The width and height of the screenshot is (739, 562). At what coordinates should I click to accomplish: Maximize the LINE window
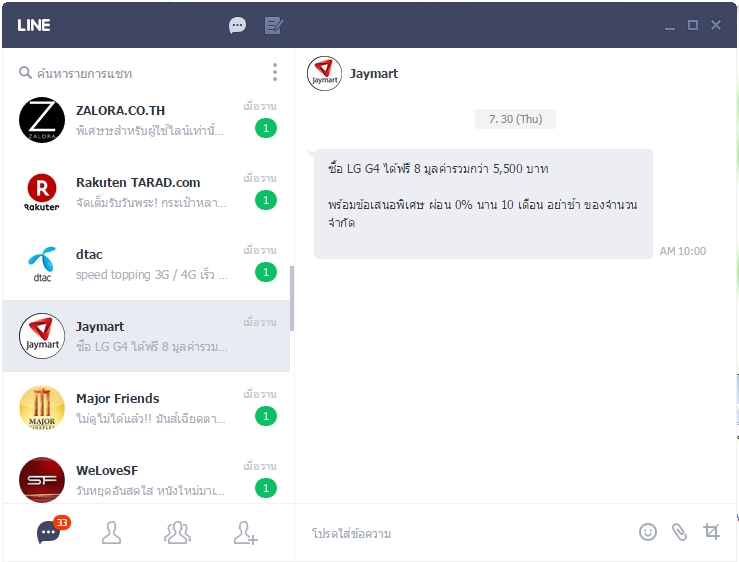tap(693, 25)
